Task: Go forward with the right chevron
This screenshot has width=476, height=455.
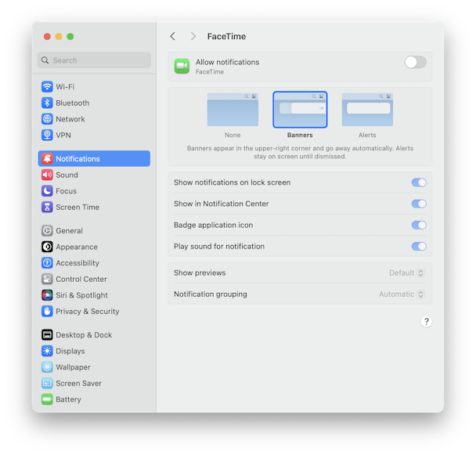Action: pos(193,37)
